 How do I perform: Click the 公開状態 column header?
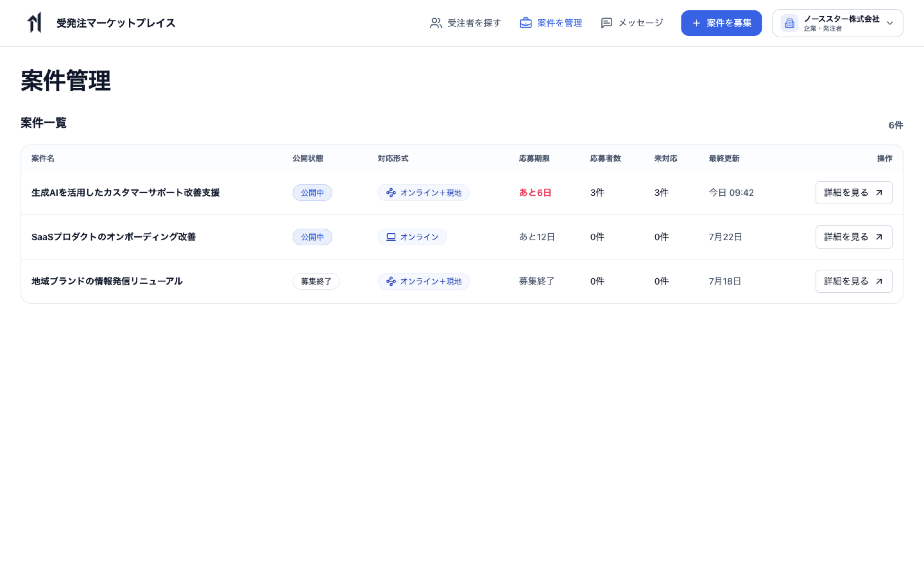[308, 158]
